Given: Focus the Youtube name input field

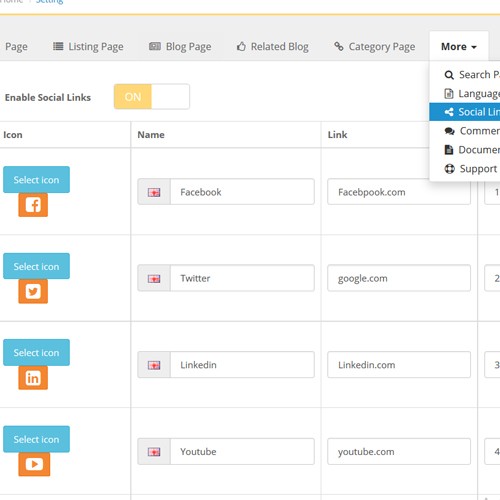Looking at the screenshot, I should coord(242,452).
